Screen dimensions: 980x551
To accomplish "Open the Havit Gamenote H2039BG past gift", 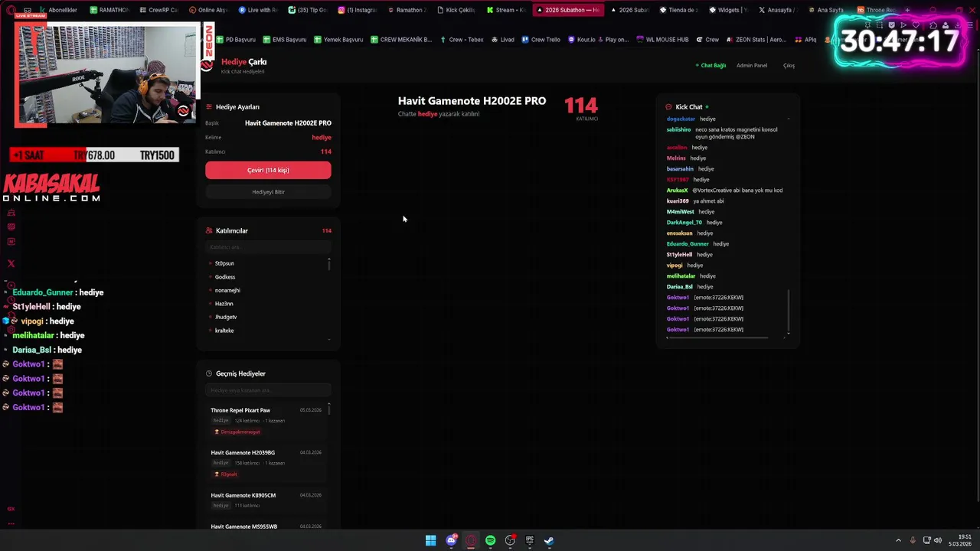I will point(266,463).
